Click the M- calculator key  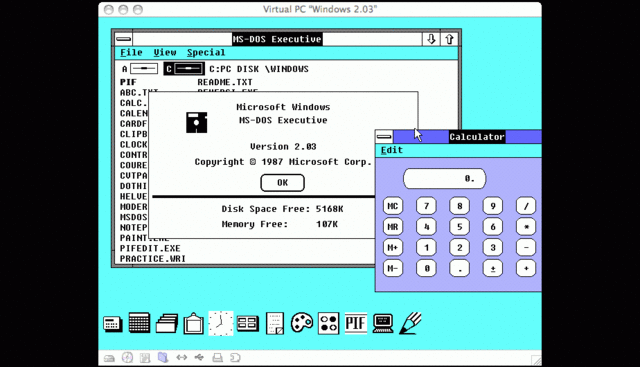pos(393,268)
